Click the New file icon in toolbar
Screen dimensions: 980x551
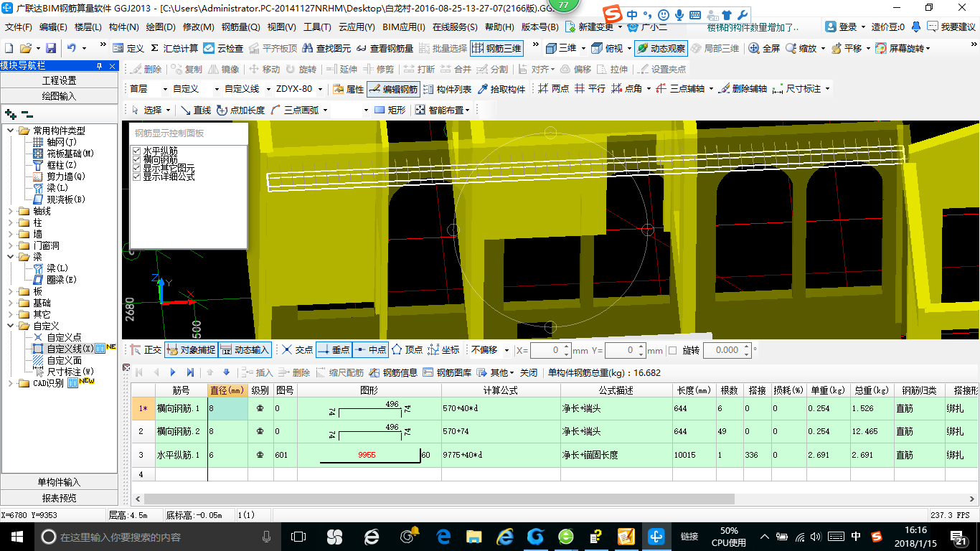pyautogui.click(x=9, y=48)
